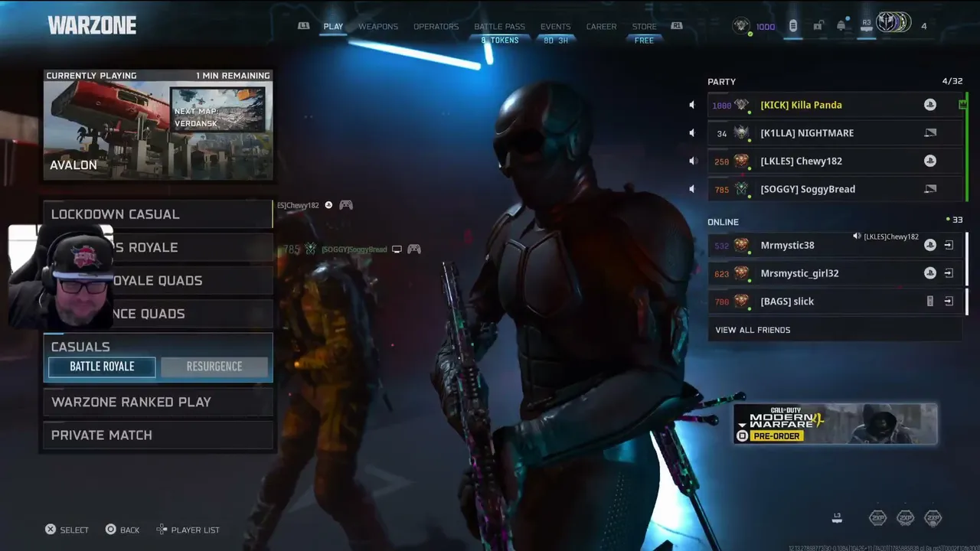Click the Back prompt at bottom

tap(122, 530)
